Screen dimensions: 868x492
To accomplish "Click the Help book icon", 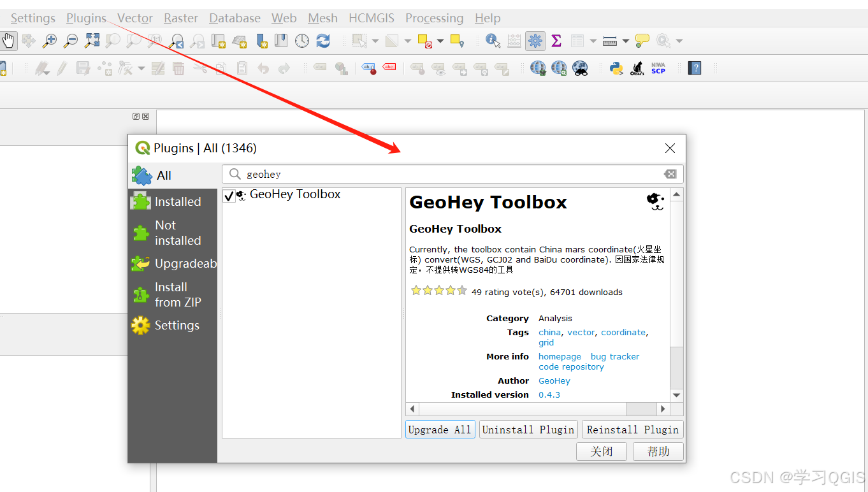I will (x=695, y=68).
